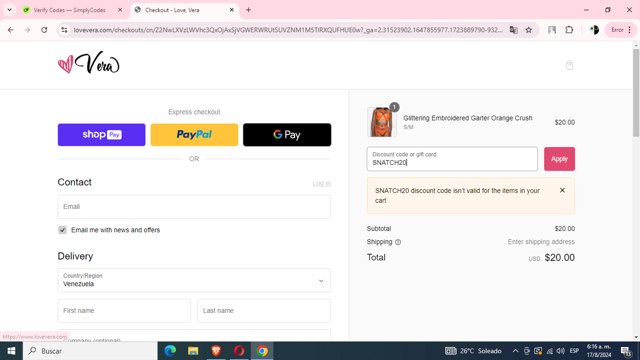
Task: Reload the checkout page
Action: point(44,30)
